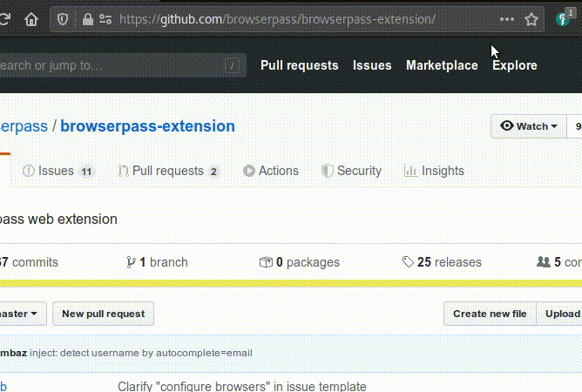This screenshot has height=392, width=582.
Task: Click the Issues tab circle icon
Action: 29,171
